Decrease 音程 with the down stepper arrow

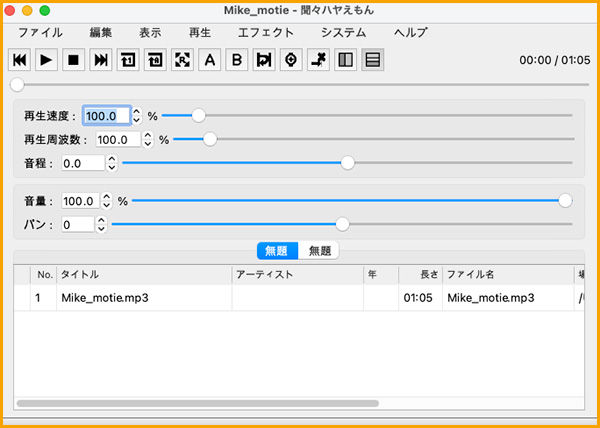tap(111, 168)
